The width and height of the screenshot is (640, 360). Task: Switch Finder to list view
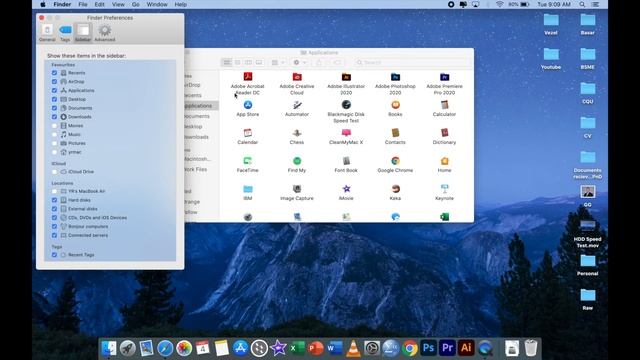coord(238,62)
